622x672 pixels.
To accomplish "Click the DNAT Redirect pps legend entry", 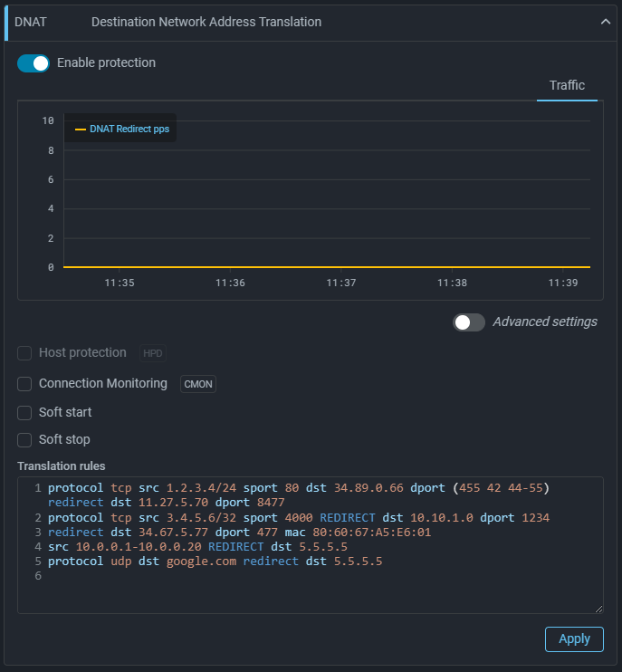I will (x=129, y=130).
